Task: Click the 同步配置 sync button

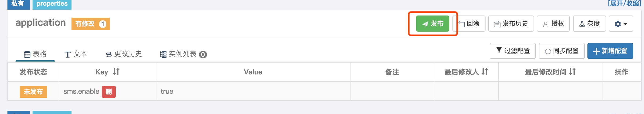Action: coord(562,51)
